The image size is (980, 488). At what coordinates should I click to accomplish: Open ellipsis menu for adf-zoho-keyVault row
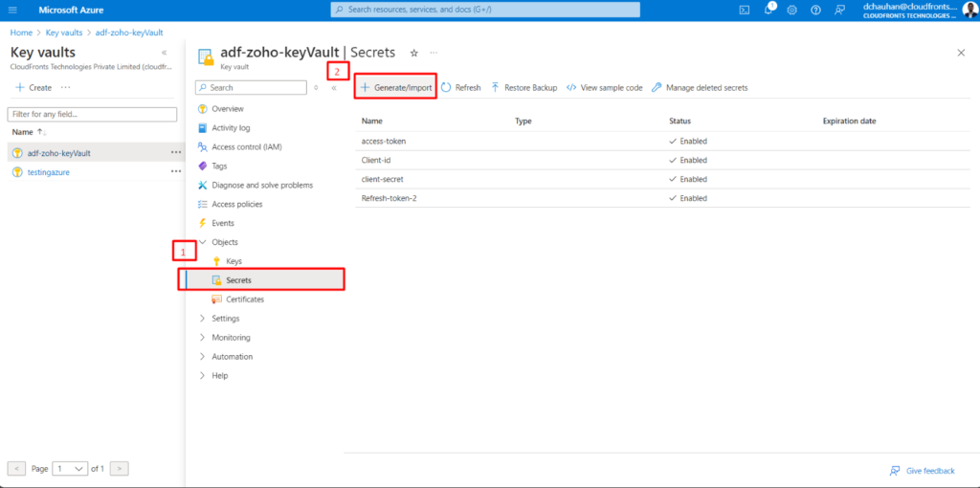(x=176, y=152)
